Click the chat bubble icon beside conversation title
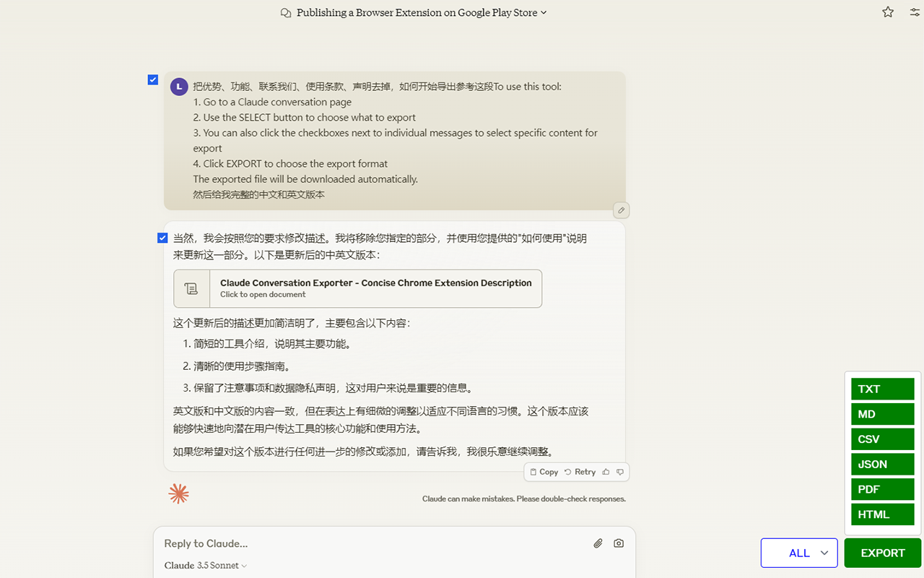 pos(286,13)
